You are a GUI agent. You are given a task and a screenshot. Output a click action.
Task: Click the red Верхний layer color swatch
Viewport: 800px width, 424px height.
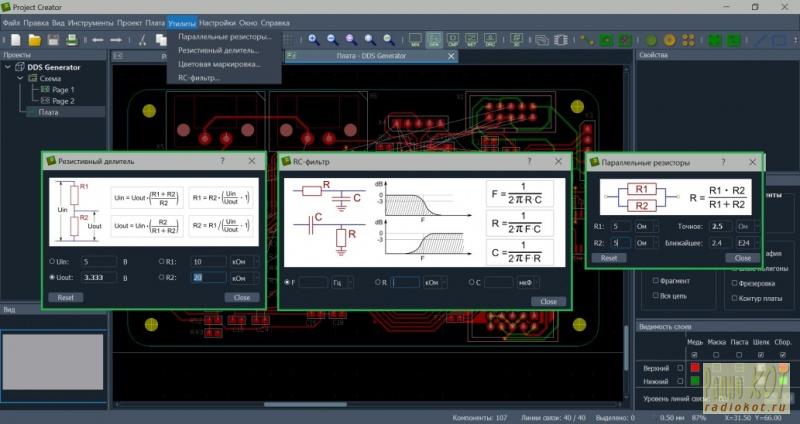tap(694, 367)
